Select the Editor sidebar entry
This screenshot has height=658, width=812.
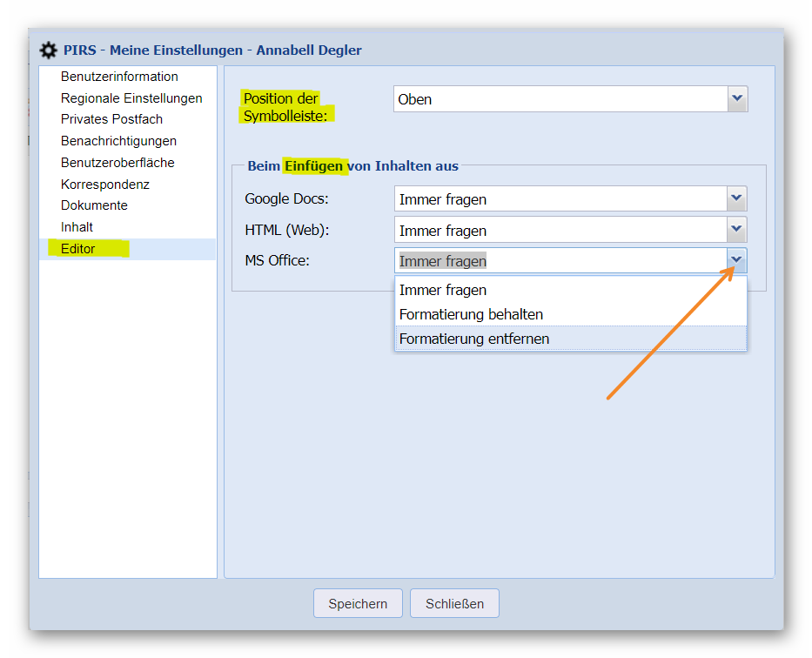click(x=78, y=249)
